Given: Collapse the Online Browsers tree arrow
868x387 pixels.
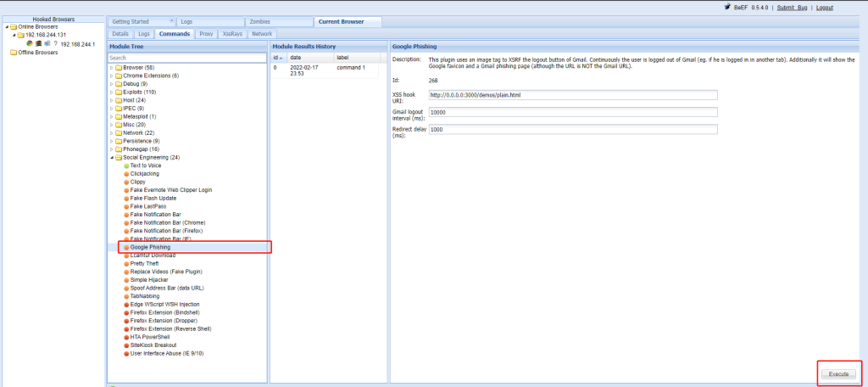Looking at the screenshot, I should coord(7,26).
